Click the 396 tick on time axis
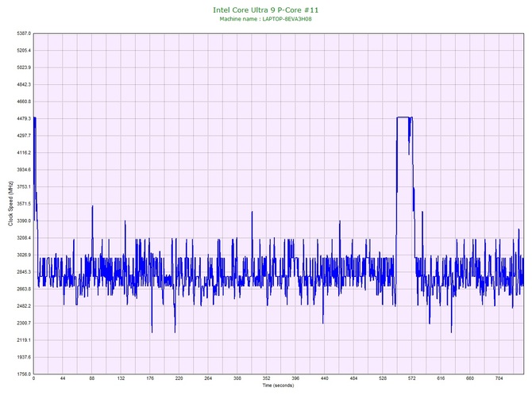The height and width of the screenshot is (399, 532). 295,378
